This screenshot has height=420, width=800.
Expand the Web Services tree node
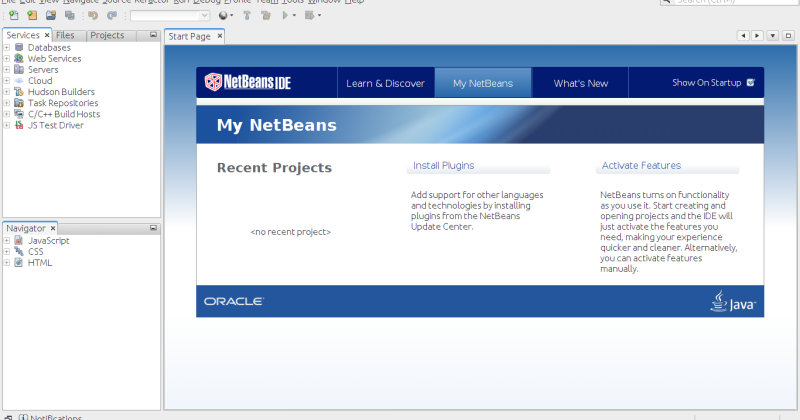(7, 59)
